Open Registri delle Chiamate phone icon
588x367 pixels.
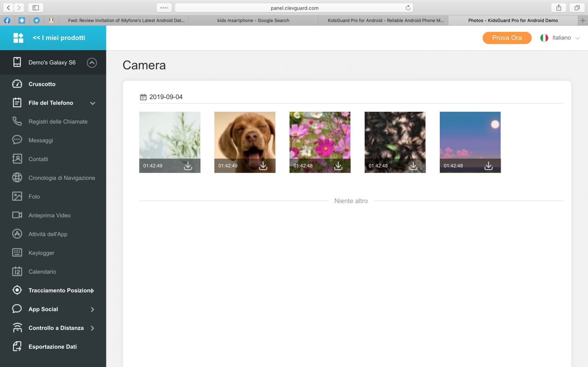17,121
